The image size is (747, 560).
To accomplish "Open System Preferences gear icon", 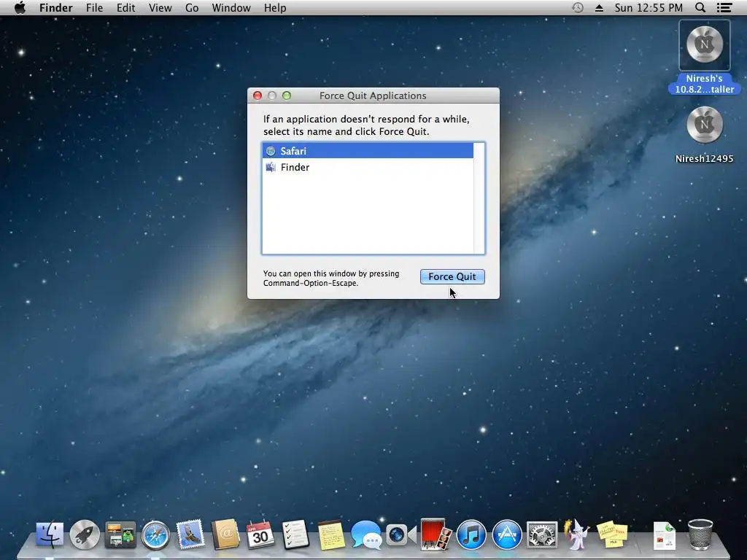I will click(x=542, y=534).
